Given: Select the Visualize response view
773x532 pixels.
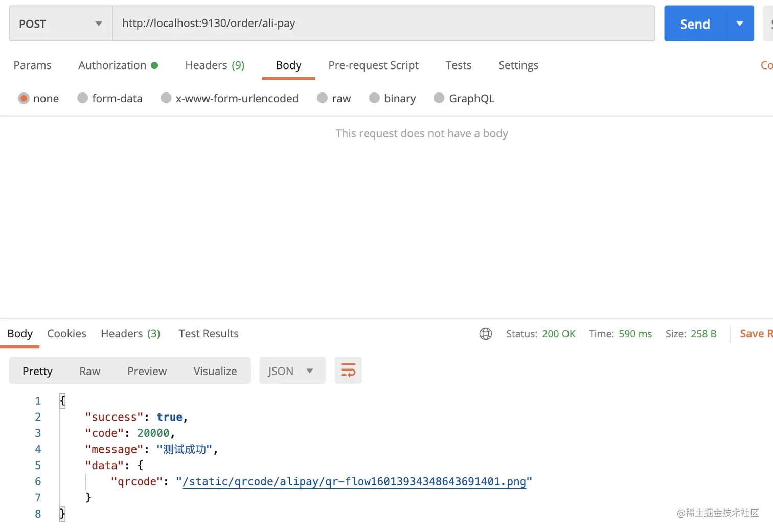Looking at the screenshot, I should coord(215,371).
